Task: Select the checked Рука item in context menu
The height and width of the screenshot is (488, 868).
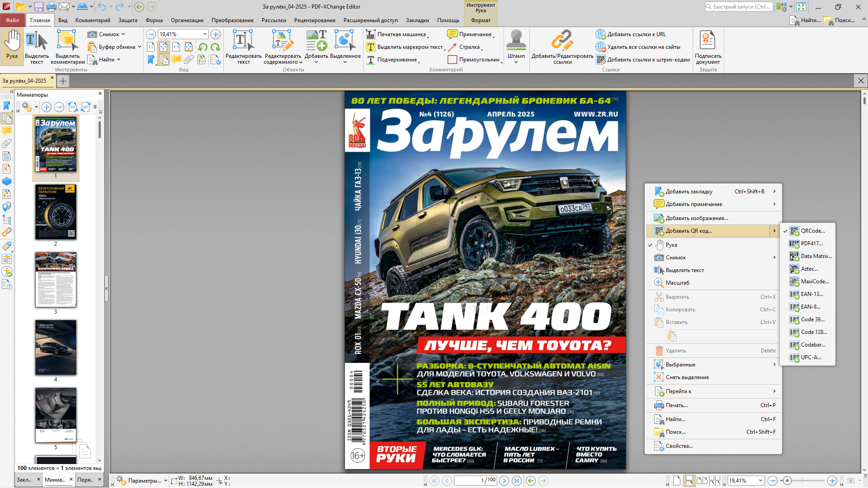Action: tap(713, 245)
